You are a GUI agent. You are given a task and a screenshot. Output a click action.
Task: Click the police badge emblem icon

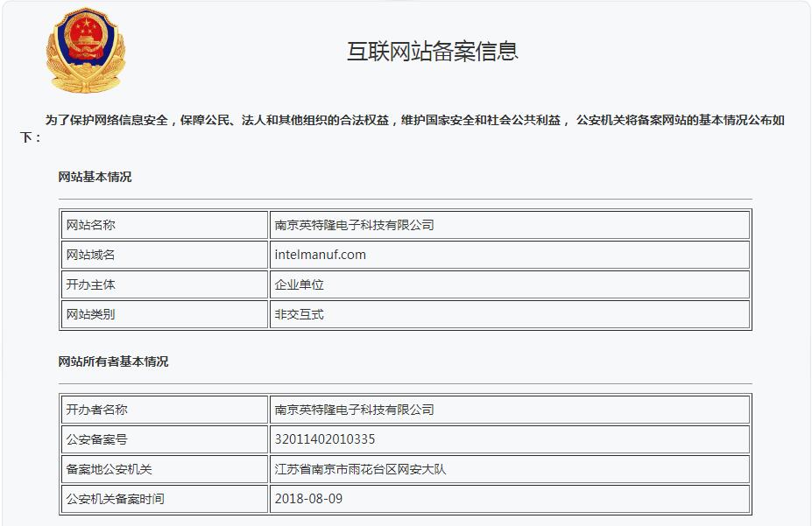tap(85, 50)
